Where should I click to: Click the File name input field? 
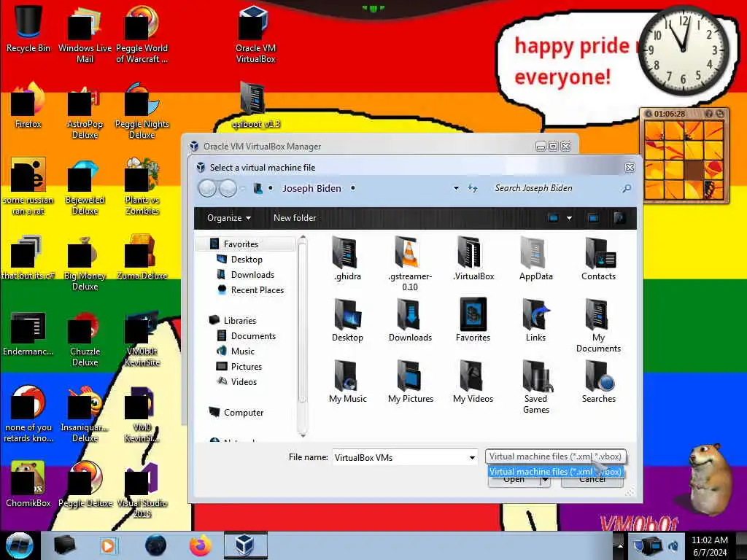(398, 458)
